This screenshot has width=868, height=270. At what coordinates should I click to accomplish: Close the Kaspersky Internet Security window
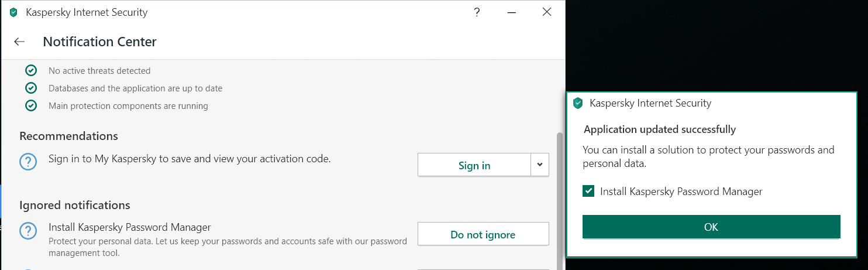coord(547,12)
